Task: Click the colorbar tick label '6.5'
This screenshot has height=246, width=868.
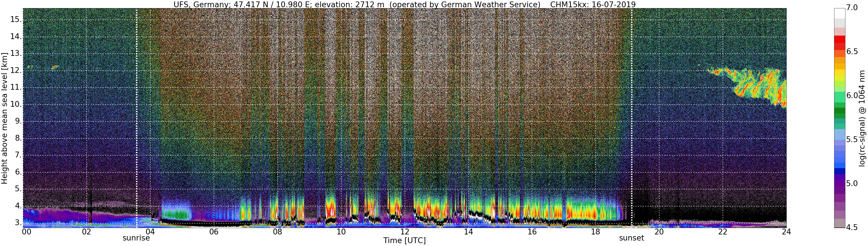Action: [x=852, y=52]
